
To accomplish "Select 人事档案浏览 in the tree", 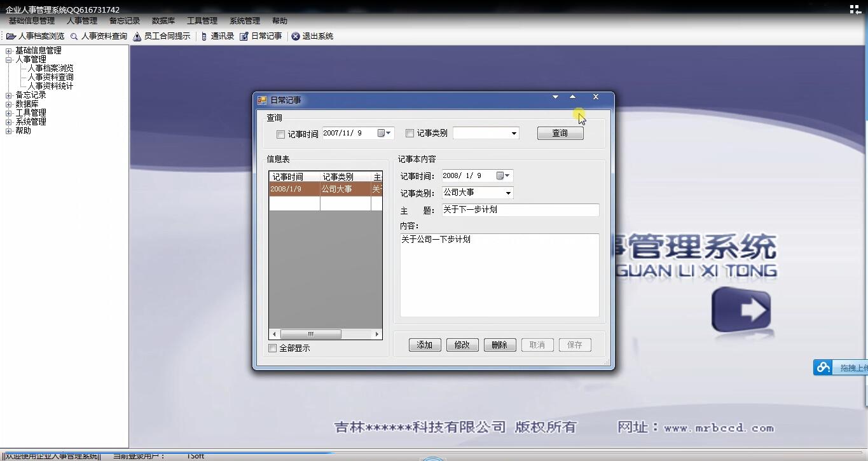I will point(50,68).
